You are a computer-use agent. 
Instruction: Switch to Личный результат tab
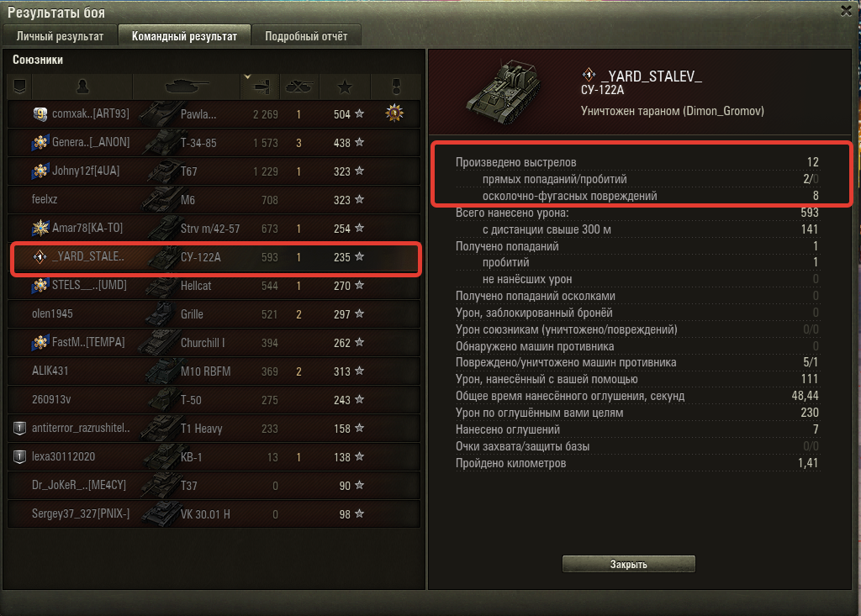coord(60,36)
